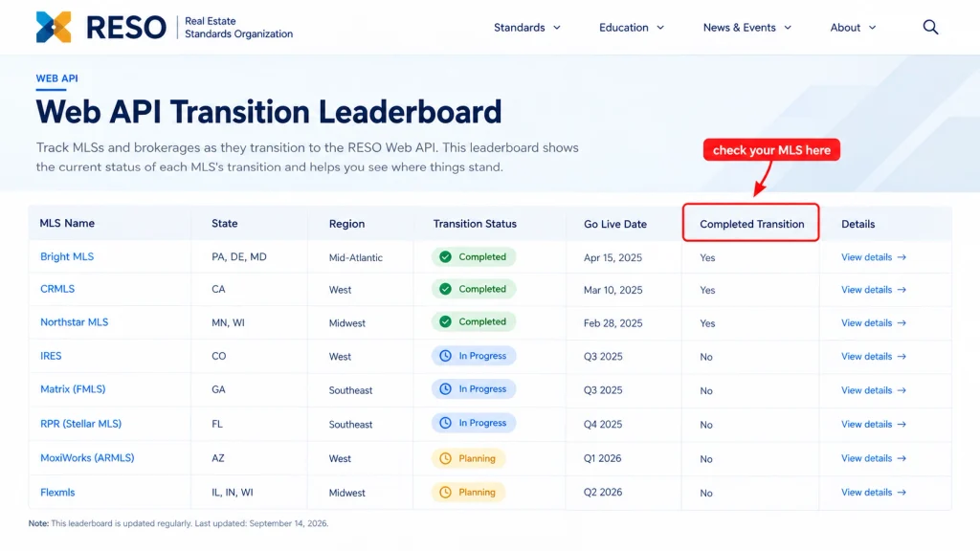Click the Planning status label for Flexmls
The image size is (980, 551).
click(477, 493)
